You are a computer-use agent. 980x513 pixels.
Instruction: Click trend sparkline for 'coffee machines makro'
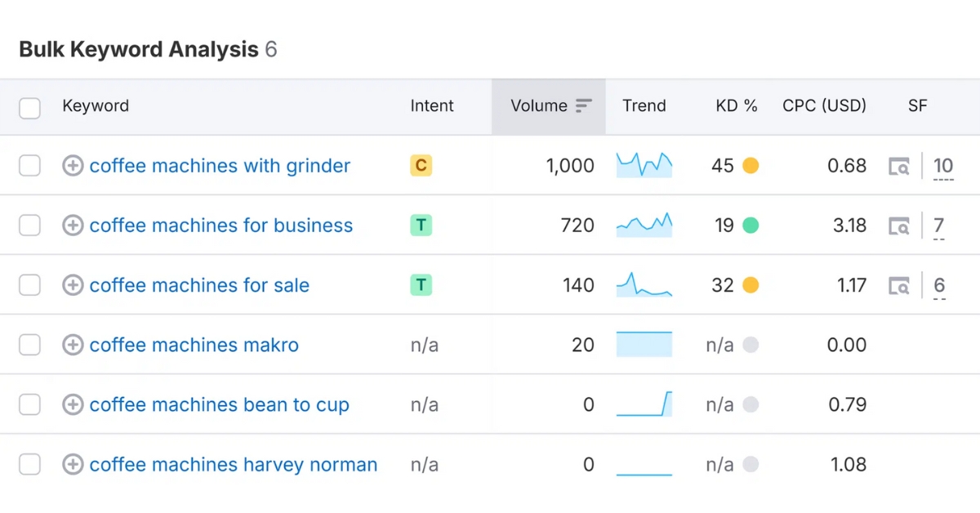(x=644, y=344)
